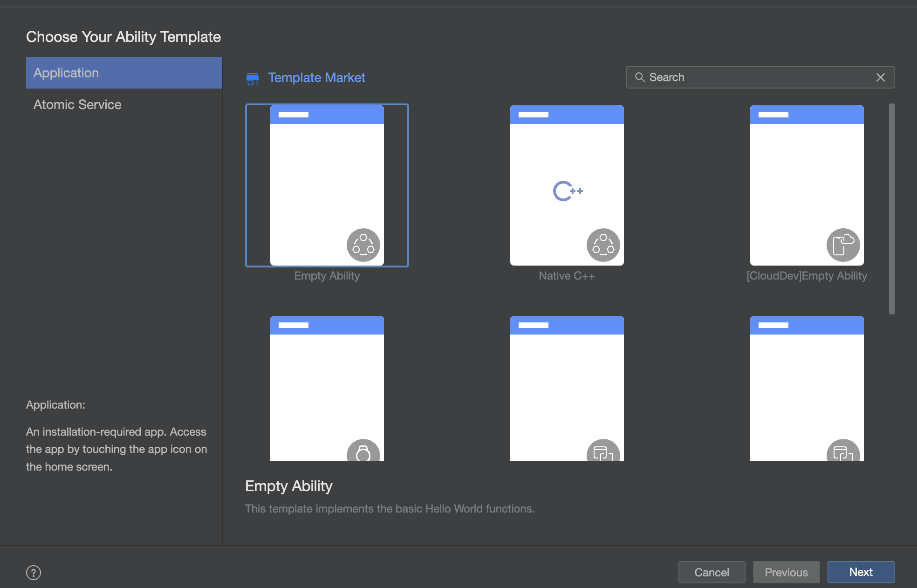Click the search magnifier icon
Viewport: 917px width, 588px height.
[640, 77]
